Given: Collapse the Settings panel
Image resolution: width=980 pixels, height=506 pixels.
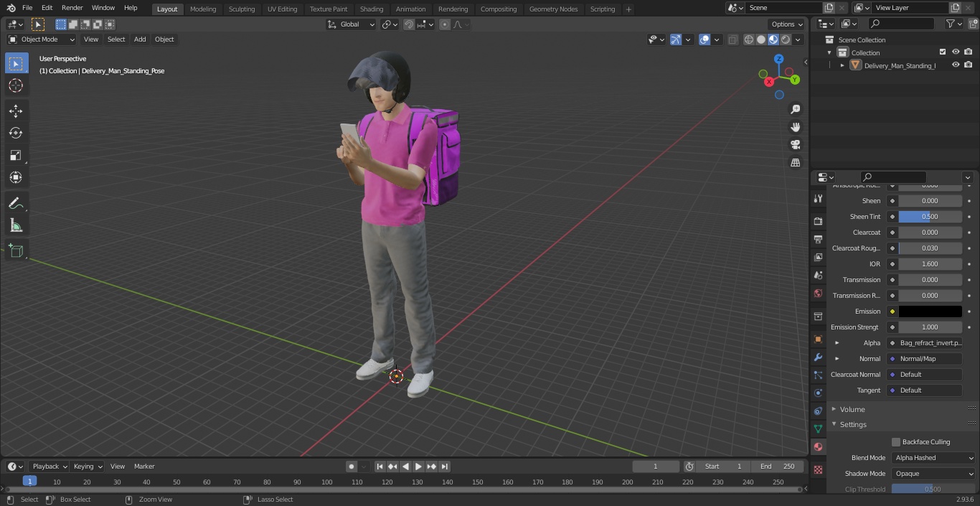Looking at the screenshot, I should pos(853,425).
